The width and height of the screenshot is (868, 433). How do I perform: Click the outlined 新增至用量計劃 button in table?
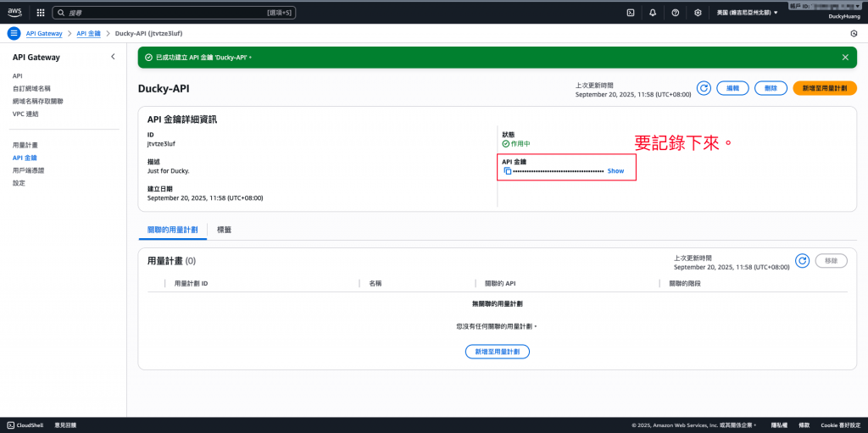coord(498,352)
